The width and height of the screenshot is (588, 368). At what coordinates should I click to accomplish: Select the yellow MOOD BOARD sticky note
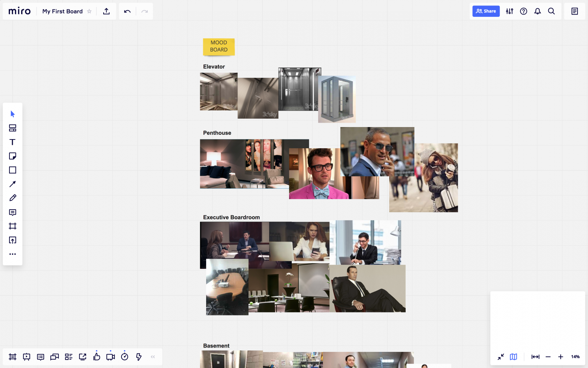point(219,46)
